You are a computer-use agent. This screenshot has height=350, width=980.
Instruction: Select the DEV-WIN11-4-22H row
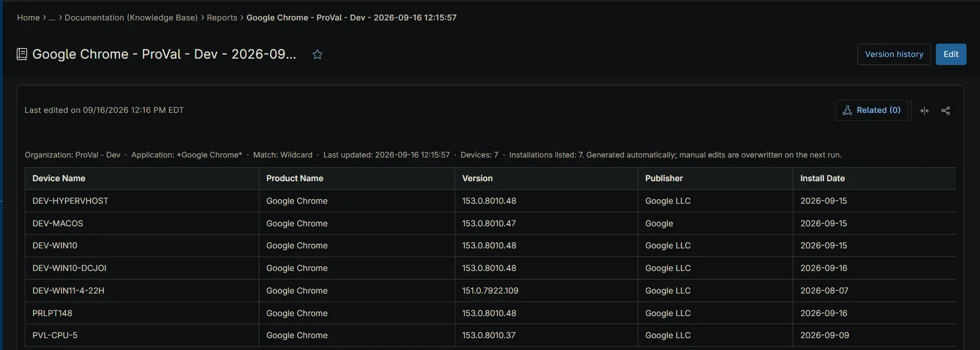[x=491, y=291]
